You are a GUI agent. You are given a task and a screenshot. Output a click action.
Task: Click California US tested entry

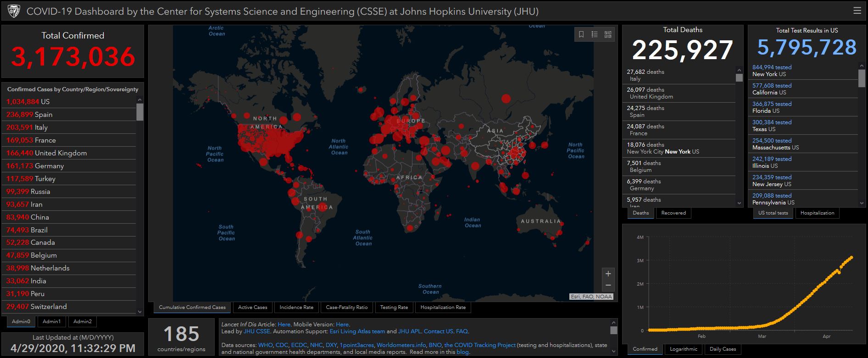803,89
